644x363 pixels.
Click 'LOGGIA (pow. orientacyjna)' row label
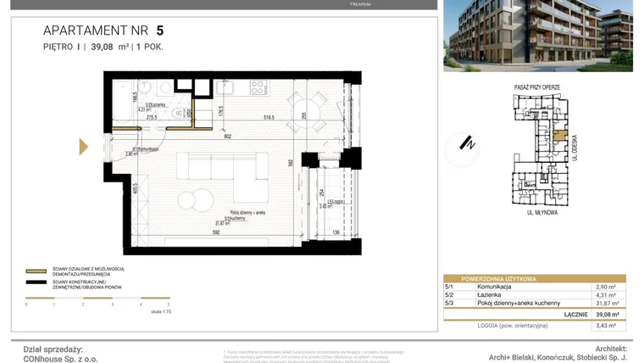(x=513, y=326)
